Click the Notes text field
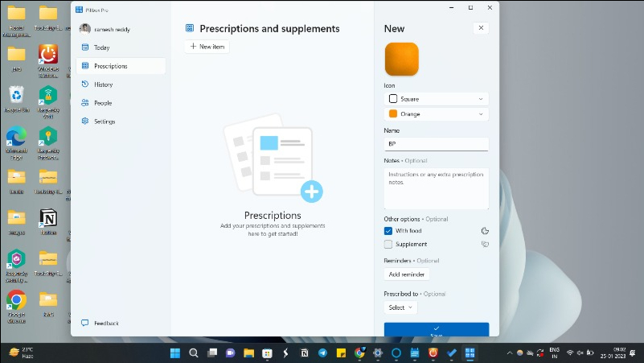 click(x=436, y=188)
